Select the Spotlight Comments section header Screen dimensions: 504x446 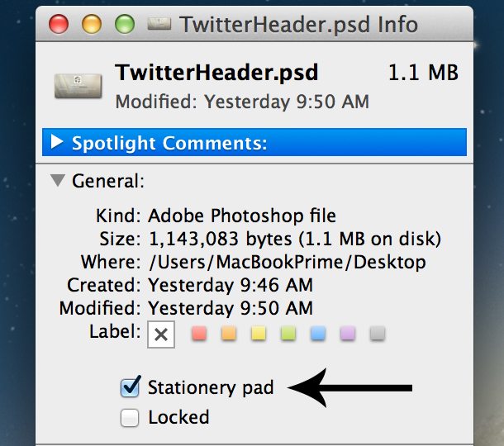click(x=254, y=142)
